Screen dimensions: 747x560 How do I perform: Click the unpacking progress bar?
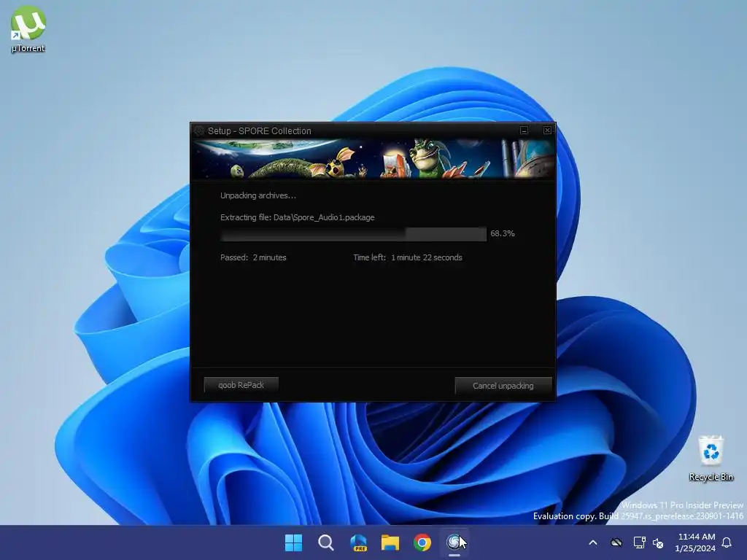click(x=354, y=234)
